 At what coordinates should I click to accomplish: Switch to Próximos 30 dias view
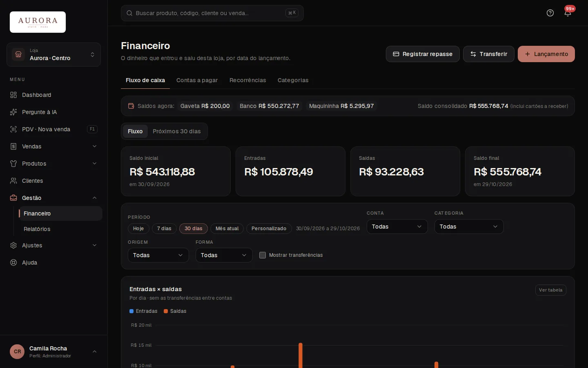(x=176, y=131)
